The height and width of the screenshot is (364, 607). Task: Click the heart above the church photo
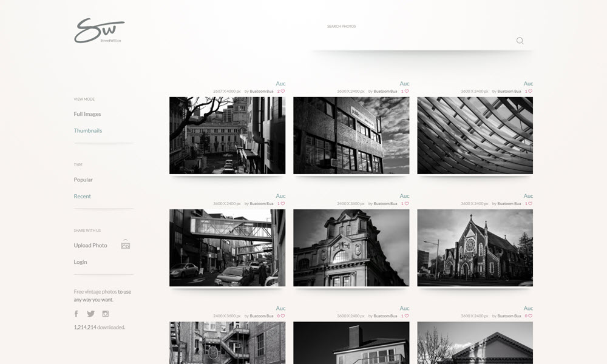[x=531, y=203]
